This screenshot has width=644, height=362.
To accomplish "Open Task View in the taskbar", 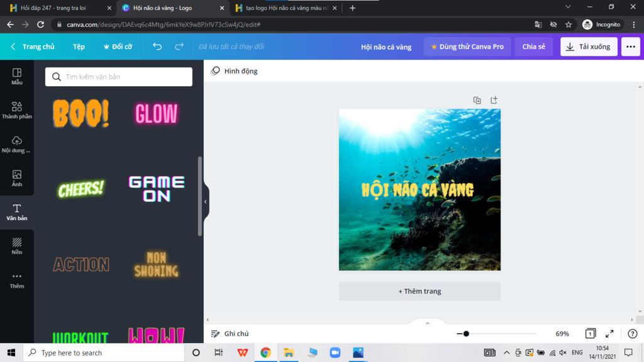I will (x=218, y=353).
